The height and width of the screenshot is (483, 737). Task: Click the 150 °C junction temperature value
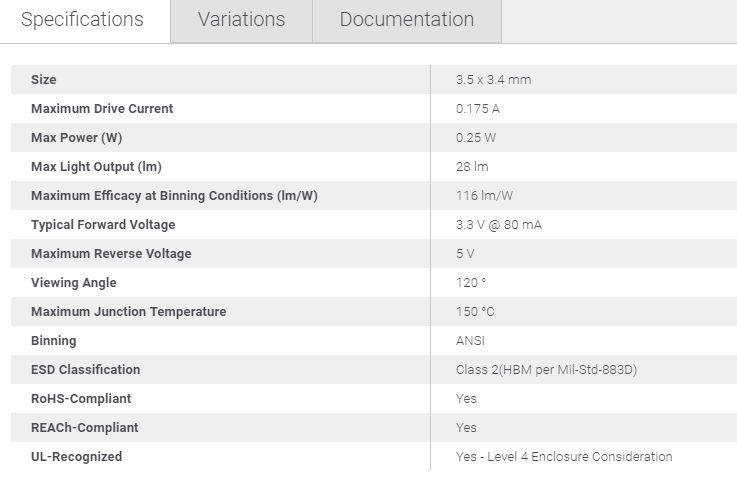click(475, 312)
